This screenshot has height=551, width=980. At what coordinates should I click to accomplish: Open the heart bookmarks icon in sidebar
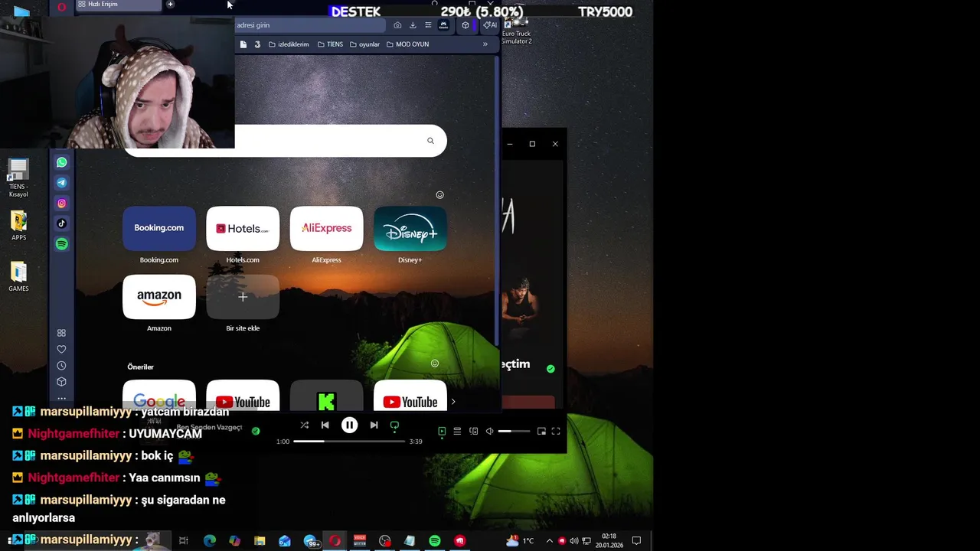tap(61, 349)
